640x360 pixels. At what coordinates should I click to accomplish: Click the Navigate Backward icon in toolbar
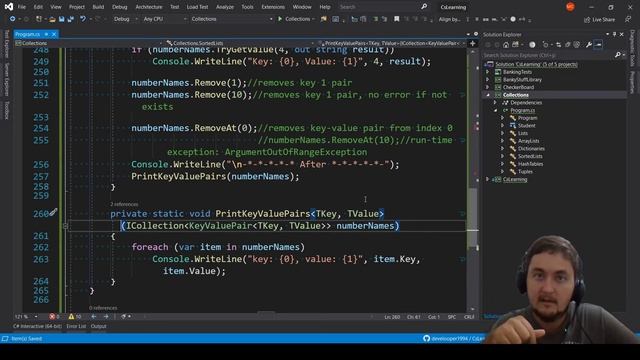pyautogui.click(x=13, y=19)
